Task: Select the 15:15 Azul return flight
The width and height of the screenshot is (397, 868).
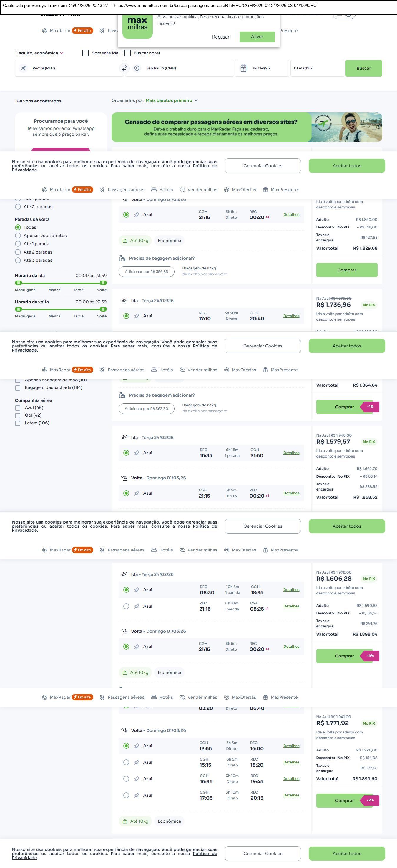Action: click(x=126, y=763)
